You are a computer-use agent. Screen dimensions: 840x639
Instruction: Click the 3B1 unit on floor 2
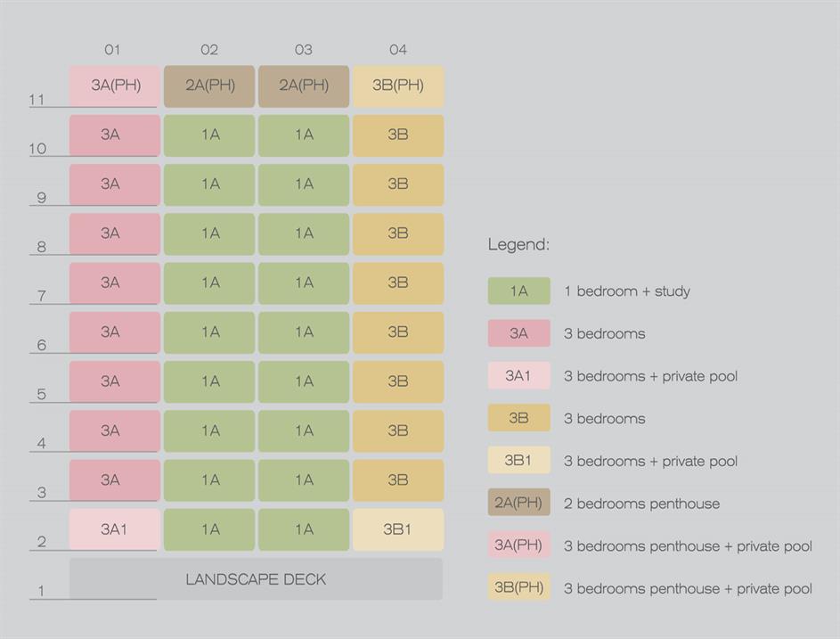(x=398, y=529)
